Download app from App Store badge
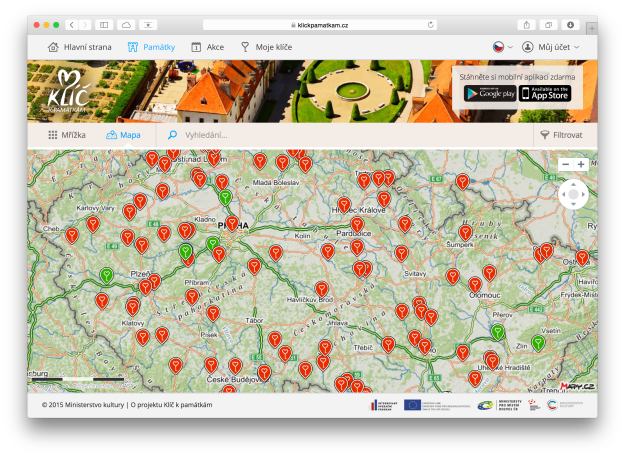 coord(545,94)
